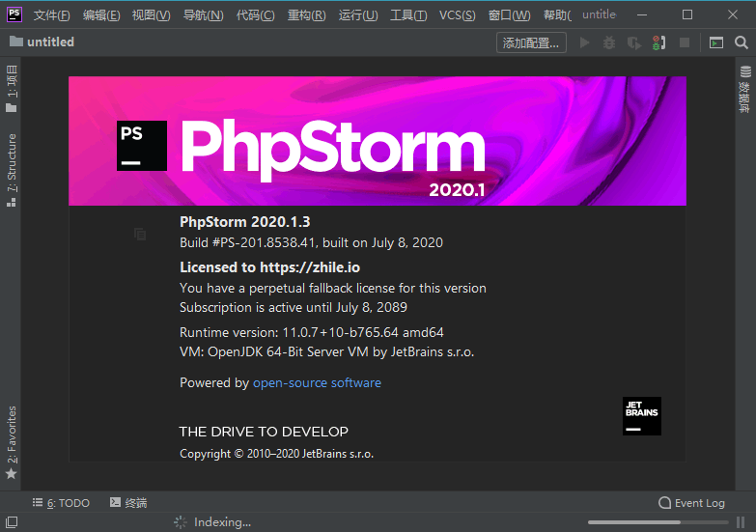Open the 1: 项目 tool window tab

[12, 89]
